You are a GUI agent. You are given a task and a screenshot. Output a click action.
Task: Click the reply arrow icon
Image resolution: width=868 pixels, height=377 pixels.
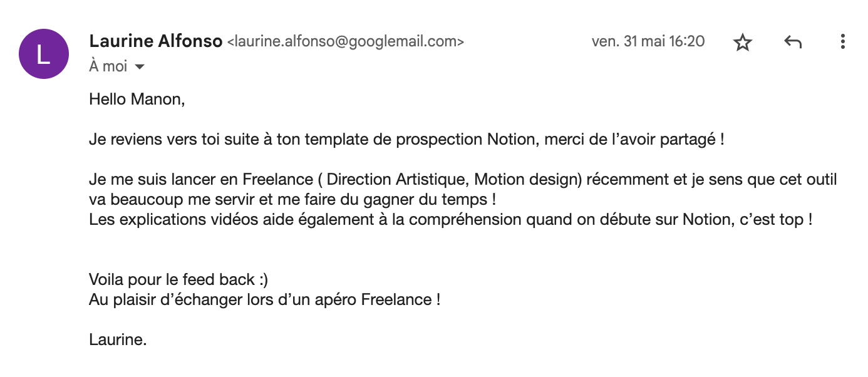(x=793, y=42)
